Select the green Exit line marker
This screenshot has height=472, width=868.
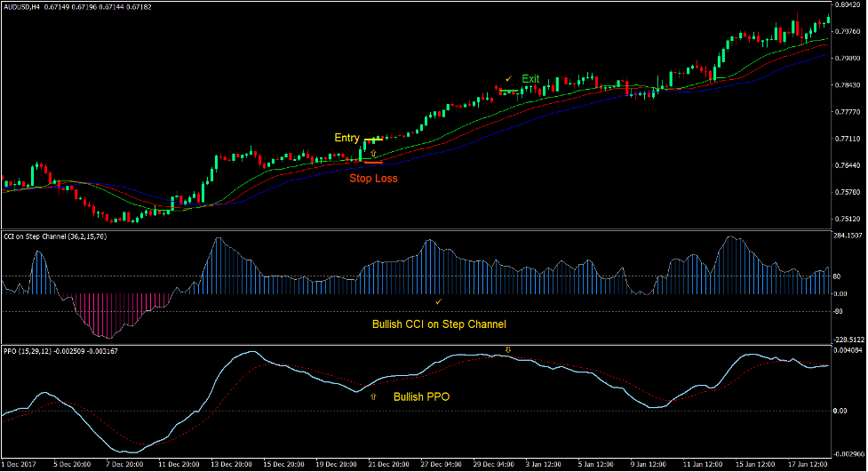point(510,92)
